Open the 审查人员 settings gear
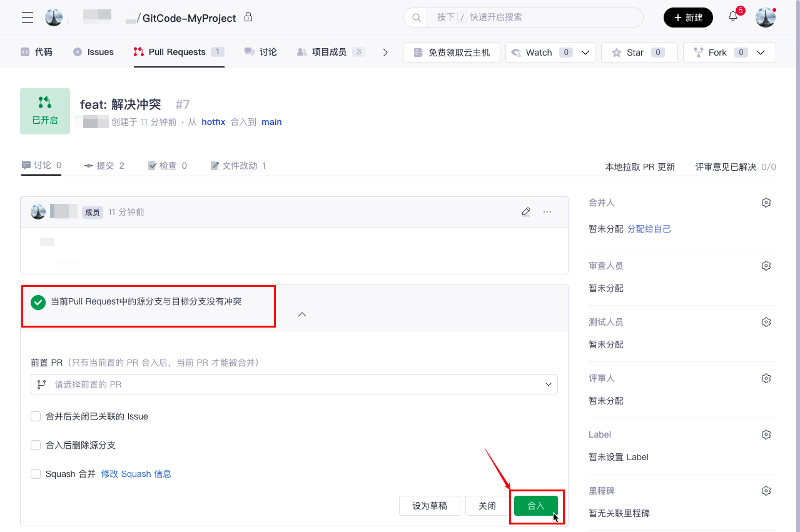800x532 pixels. 766,266
